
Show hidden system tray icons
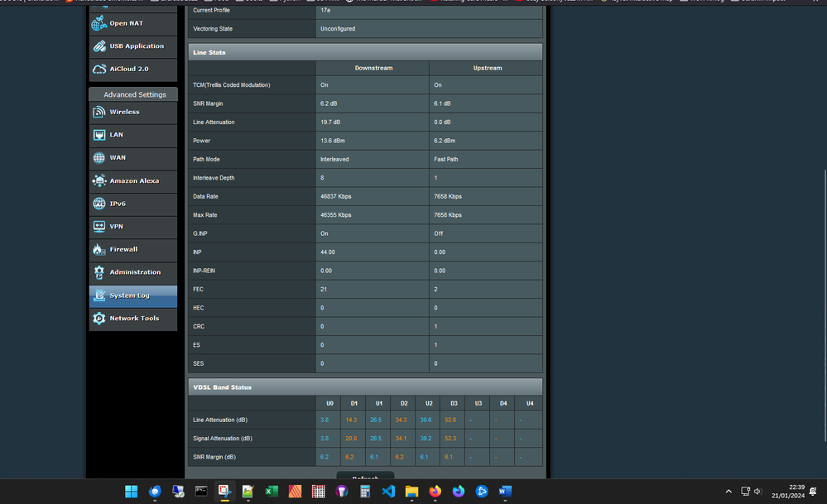[x=728, y=492]
